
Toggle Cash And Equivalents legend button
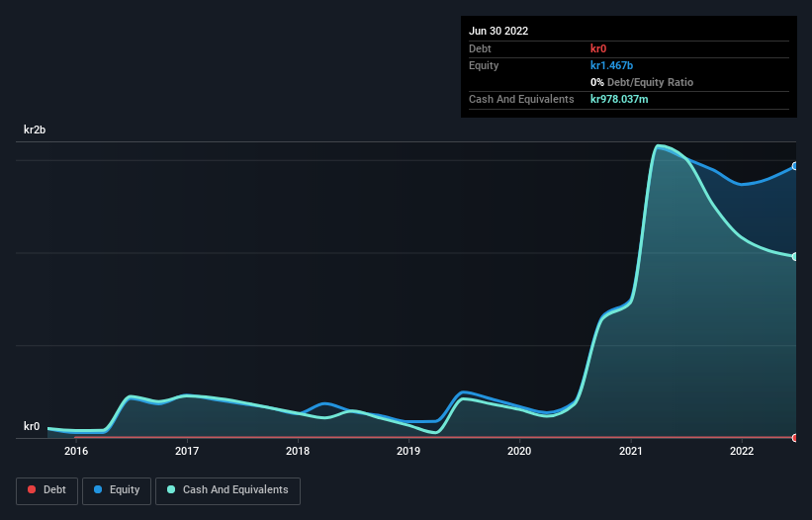click(x=227, y=490)
